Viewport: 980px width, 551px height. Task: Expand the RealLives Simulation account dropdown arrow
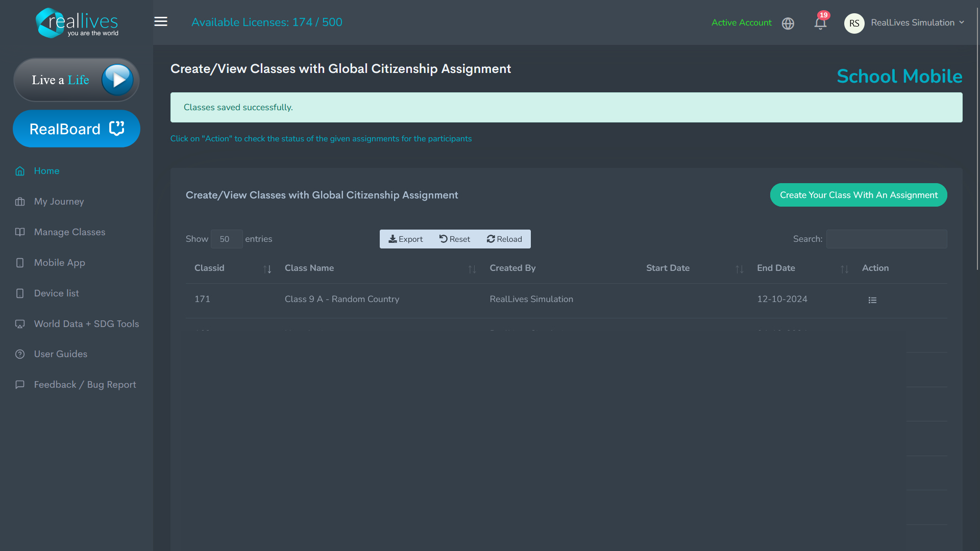(962, 22)
